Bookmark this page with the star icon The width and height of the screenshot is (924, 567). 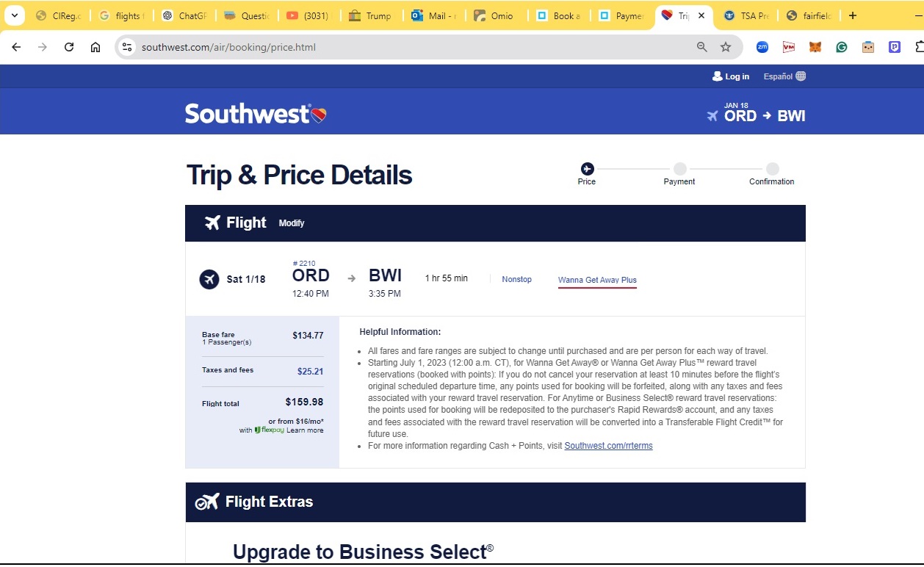726,47
